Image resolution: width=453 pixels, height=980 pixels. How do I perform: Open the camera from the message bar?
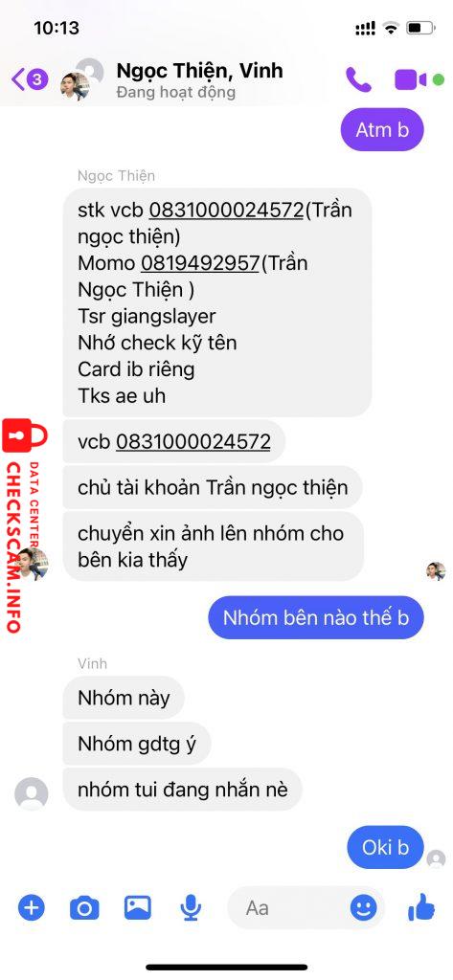pyautogui.click(x=84, y=907)
